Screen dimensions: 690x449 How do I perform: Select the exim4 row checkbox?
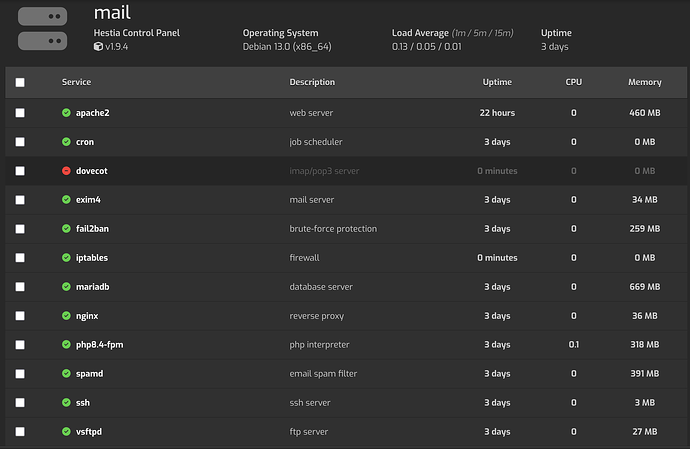(x=21, y=200)
